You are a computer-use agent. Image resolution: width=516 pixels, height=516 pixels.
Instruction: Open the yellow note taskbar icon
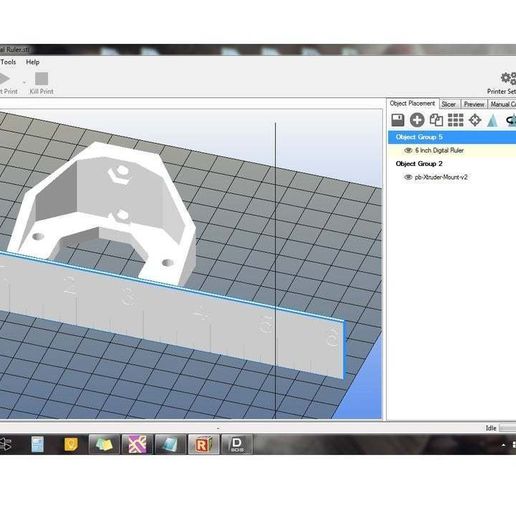(71, 444)
